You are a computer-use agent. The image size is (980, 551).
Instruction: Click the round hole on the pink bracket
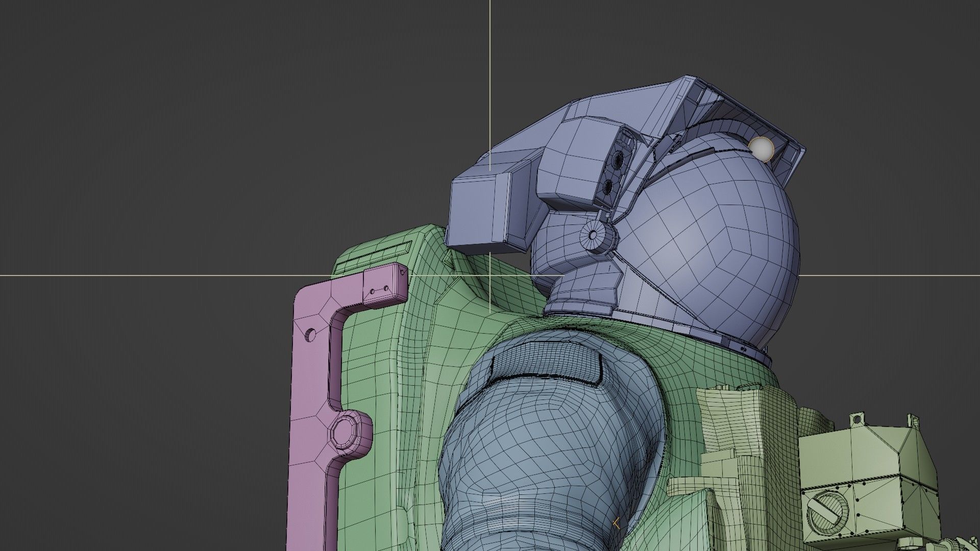click(x=309, y=335)
